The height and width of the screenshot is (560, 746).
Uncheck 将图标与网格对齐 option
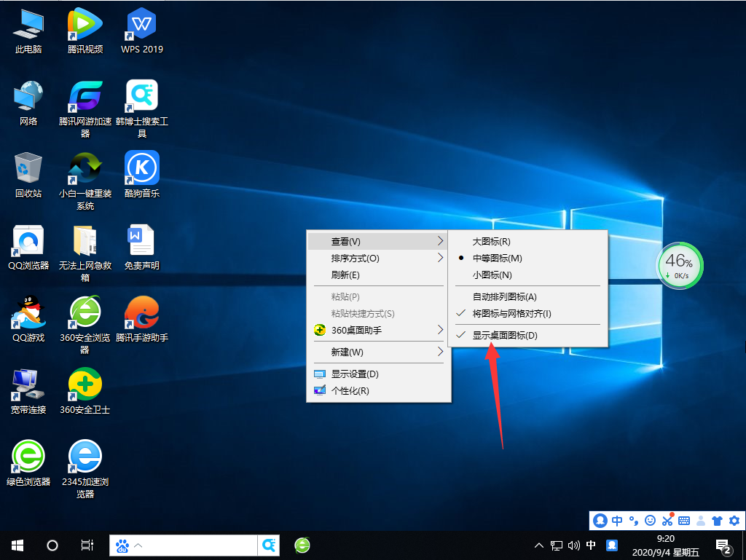[x=511, y=314]
